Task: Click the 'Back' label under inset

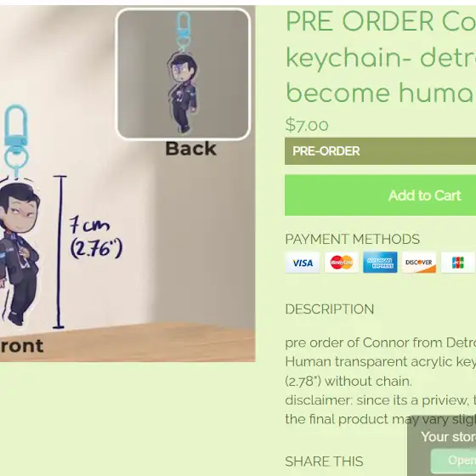Action: [x=191, y=149]
